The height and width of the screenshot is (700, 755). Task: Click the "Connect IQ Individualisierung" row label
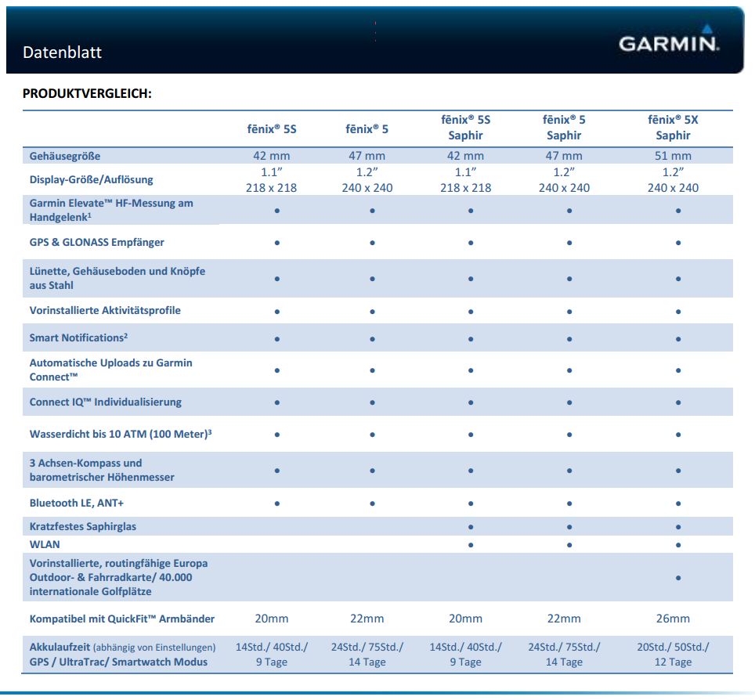tap(106, 402)
